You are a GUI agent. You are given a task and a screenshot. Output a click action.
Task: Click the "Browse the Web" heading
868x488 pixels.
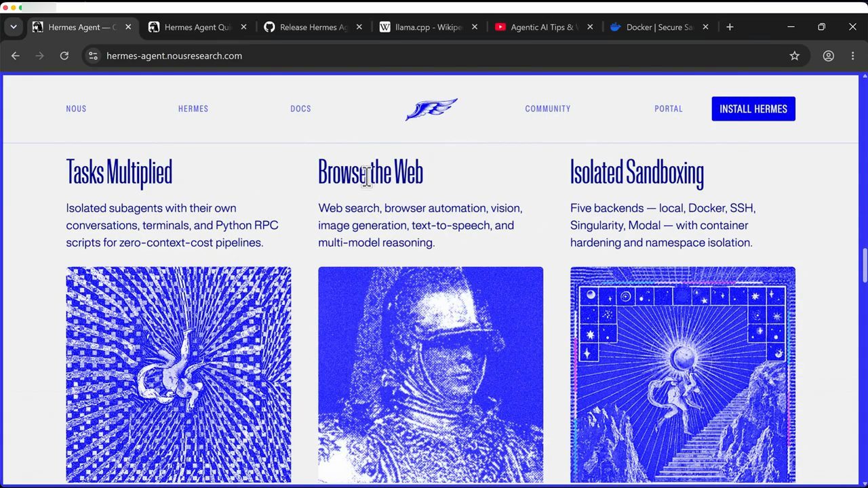pos(370,173)
